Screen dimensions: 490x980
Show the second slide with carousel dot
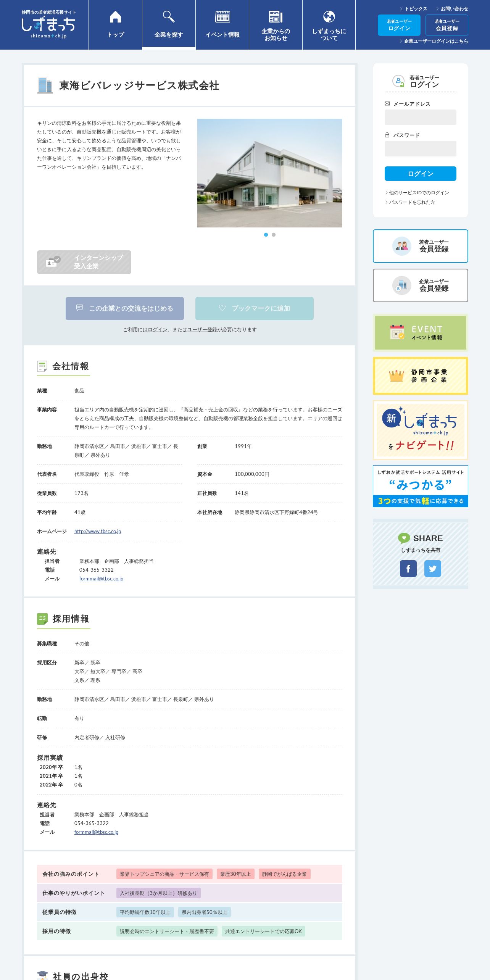274,235
